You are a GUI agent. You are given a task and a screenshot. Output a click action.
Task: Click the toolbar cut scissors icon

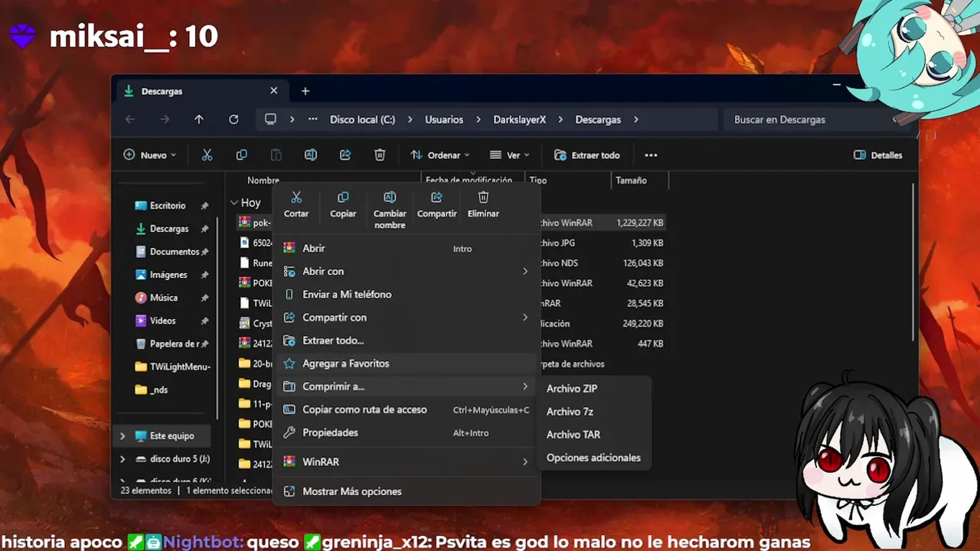click(x=207, y=155)
